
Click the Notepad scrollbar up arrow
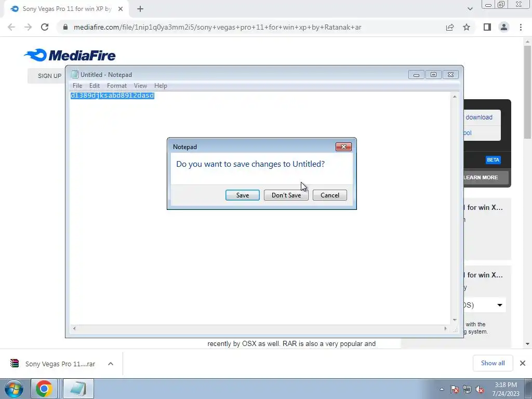pyautogui.click(x=455, y=97)
